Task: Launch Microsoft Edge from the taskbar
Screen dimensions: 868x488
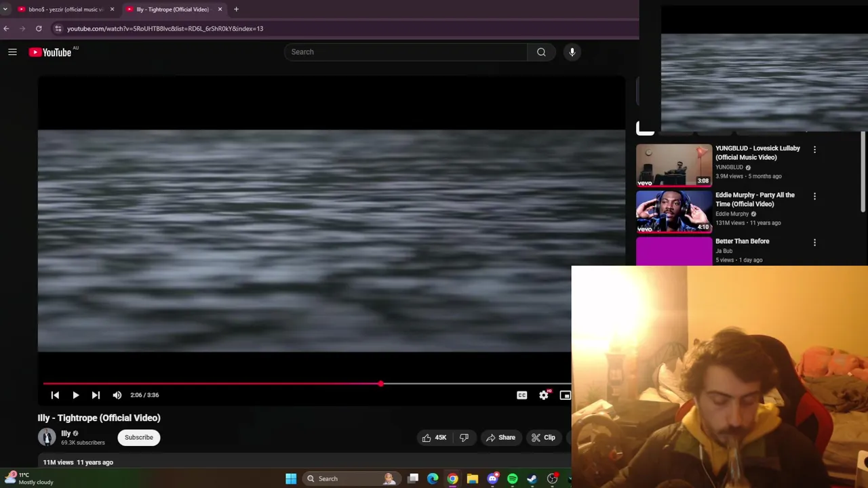Action: [x=433, y=479]
